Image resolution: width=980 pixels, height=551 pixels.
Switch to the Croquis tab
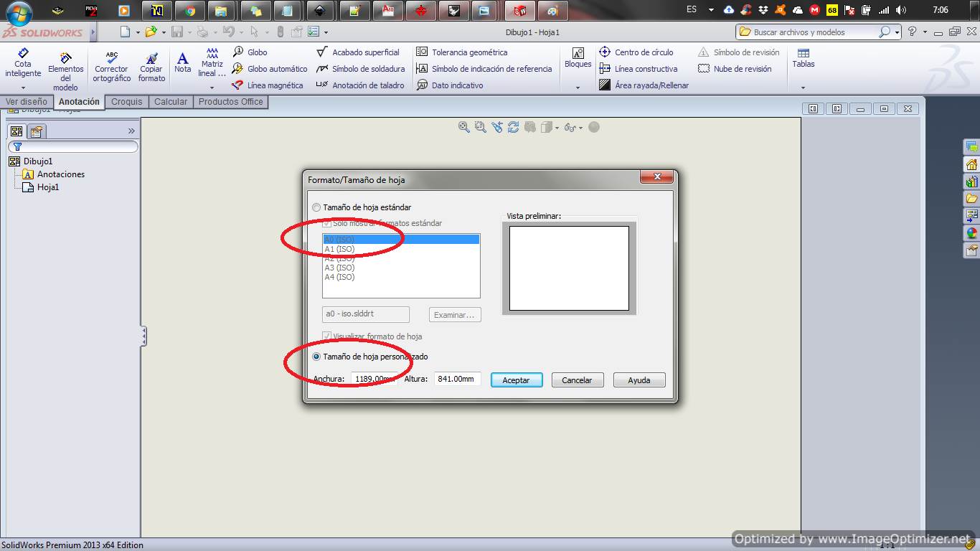(x=127, y=102)
